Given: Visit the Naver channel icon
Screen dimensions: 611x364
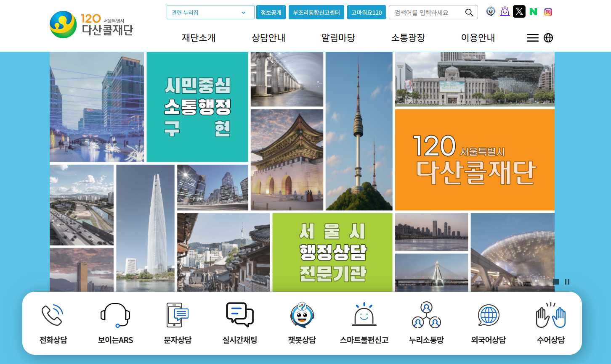Looking at the screenshot, I should pyautogui.click(x=534, y=11).
